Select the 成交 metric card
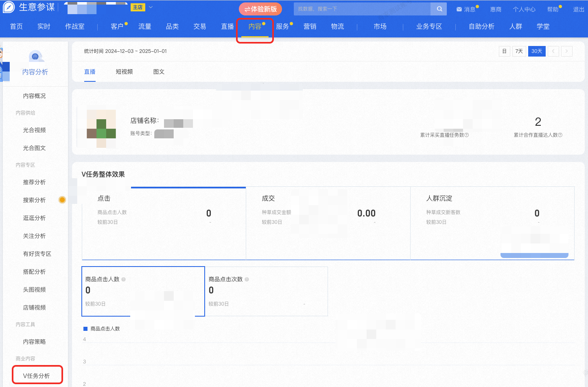Viewport: 588px width, 387px height. 328,223
